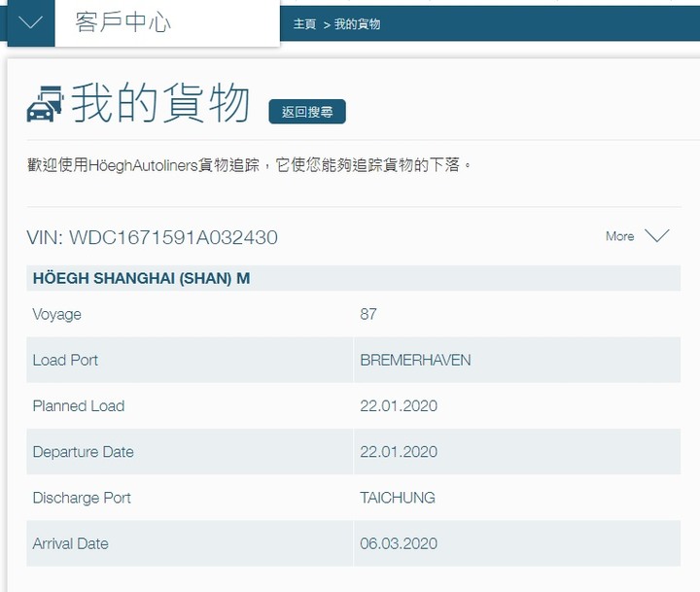
Task: Click the voyage value 87
Action: point(368,314)
